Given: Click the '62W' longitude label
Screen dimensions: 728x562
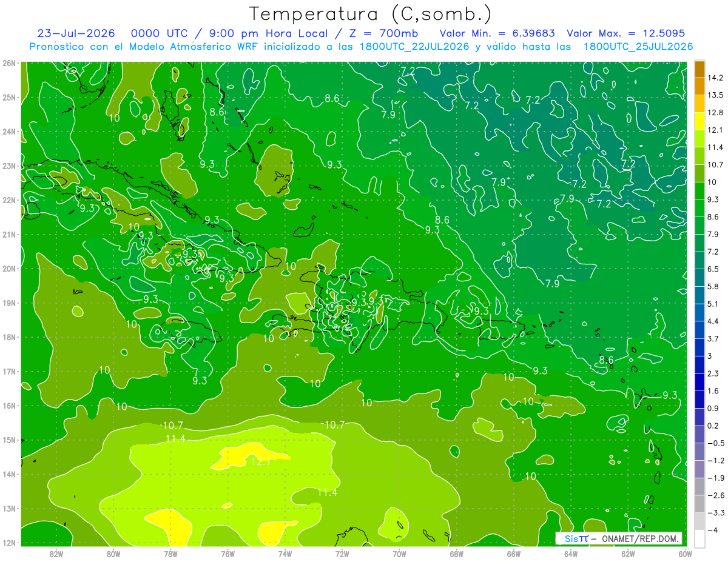Looking at the screenshot, I should point(627,554).
